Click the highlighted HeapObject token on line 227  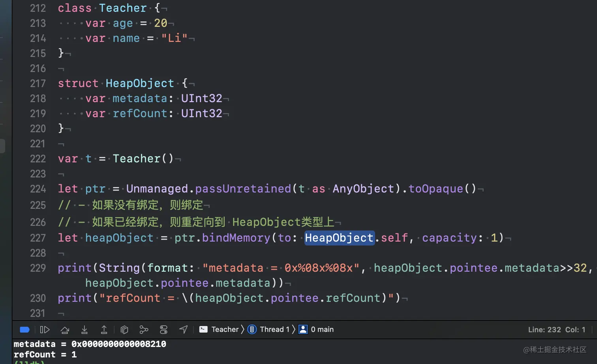[x=339, y=238]
